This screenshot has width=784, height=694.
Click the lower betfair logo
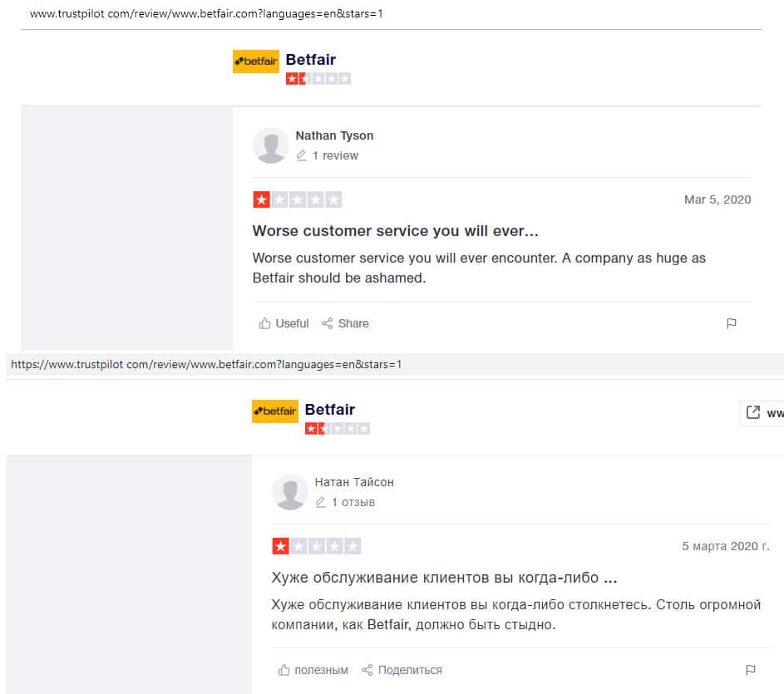pos(275,411)
